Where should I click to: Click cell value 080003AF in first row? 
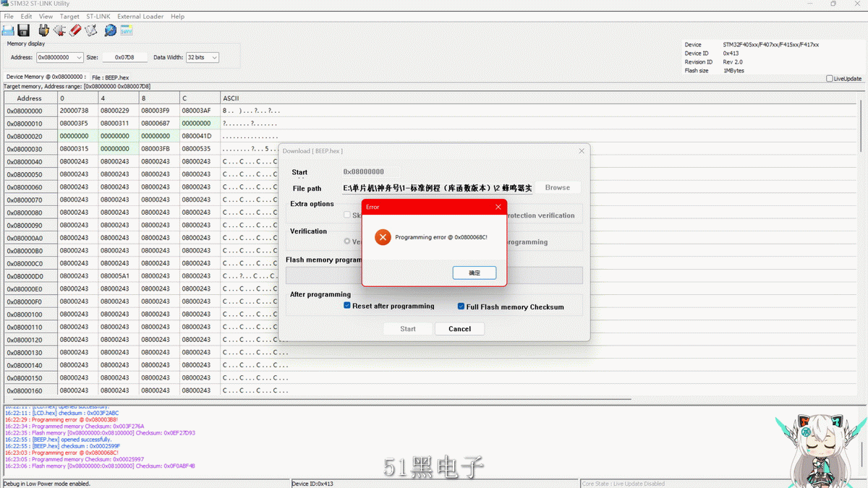(196, 111)
